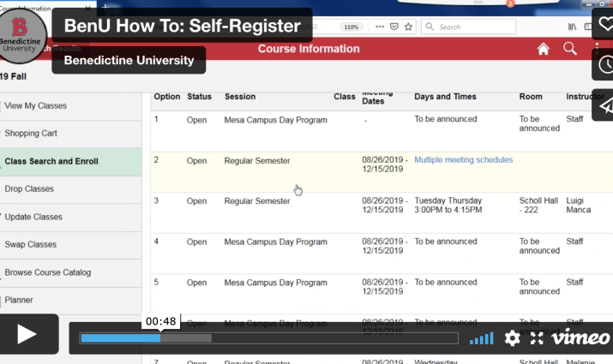
Task: Open Multiple meeting schedules link
Action: point(463,160)
